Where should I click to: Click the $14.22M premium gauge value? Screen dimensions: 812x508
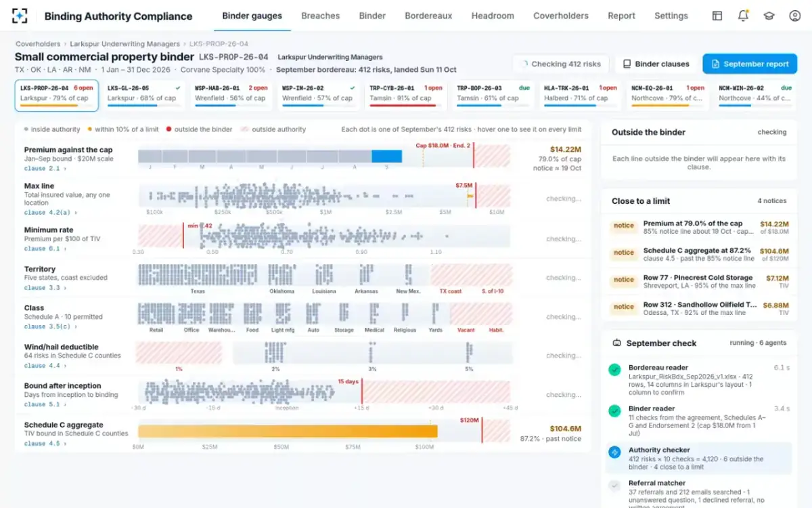click(x=566, y=150)
